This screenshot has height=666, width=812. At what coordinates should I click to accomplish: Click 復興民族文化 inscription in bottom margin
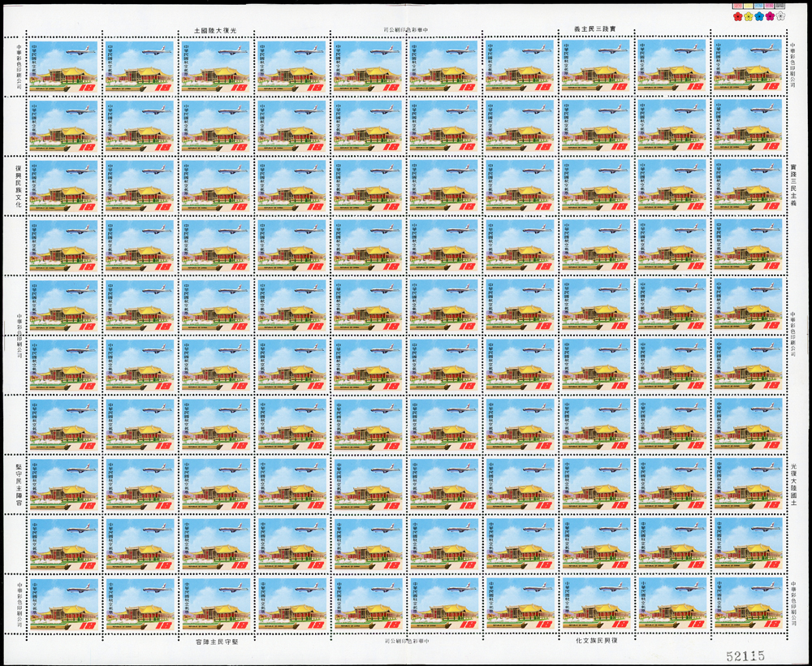click(x=597, y=640)
